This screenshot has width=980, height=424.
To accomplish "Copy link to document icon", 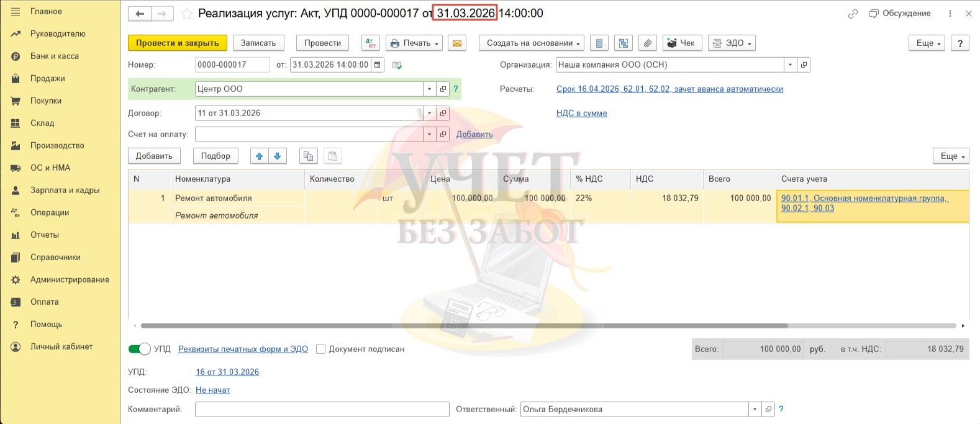I will (853, 14).
